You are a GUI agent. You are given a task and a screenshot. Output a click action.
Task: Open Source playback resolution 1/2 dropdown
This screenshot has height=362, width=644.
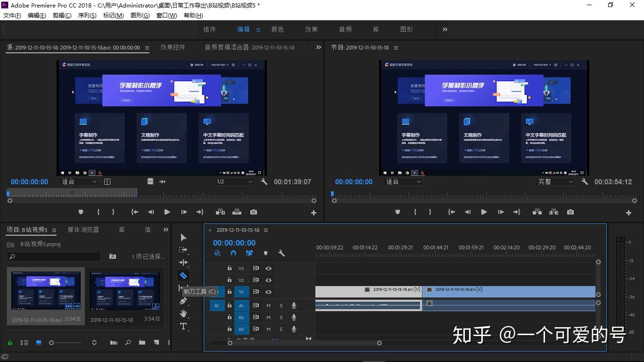pyautogui.click(x=234, y=181)
